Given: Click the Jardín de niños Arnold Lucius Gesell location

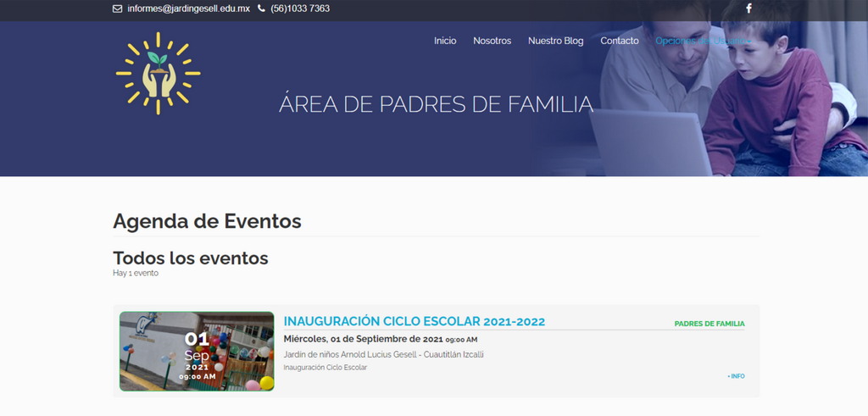Looking at the screenshot, I should (x=383, y=354).
